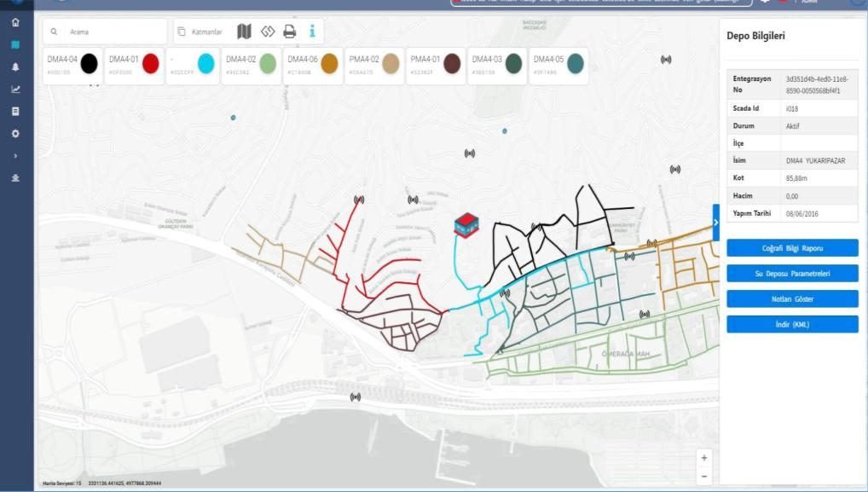The width and height of the screenshot is (868, 492).
Task: Select the Durum value Aktif
Action: coord(793,126)
